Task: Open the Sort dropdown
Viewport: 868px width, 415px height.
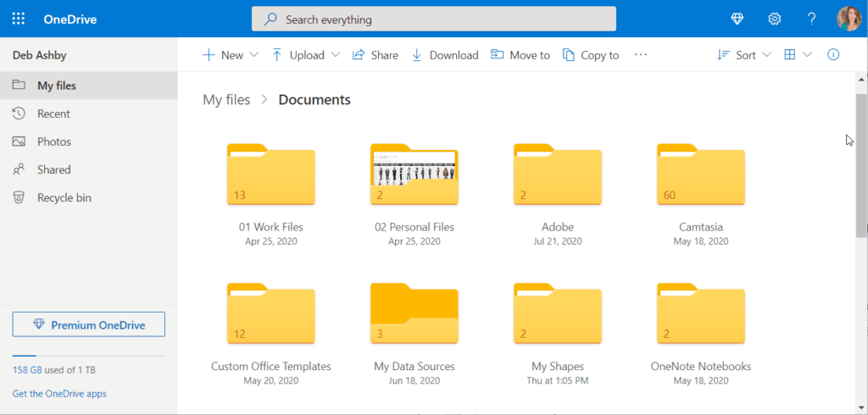Action: [x=743, y=55]
